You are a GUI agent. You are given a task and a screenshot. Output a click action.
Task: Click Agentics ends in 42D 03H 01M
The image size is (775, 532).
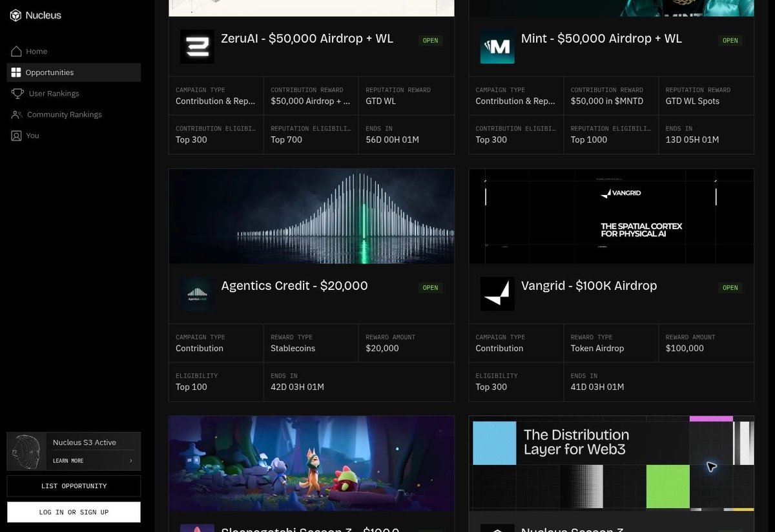coord(297,387)
